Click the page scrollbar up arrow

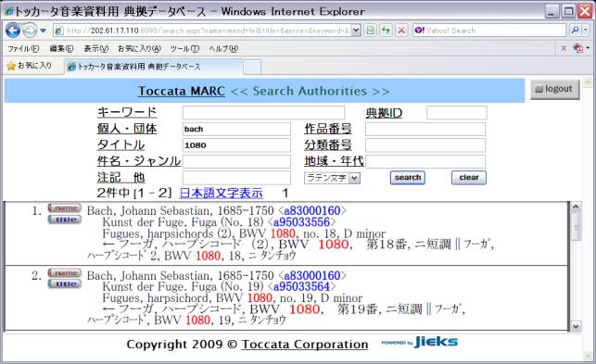tap(588, 82)
